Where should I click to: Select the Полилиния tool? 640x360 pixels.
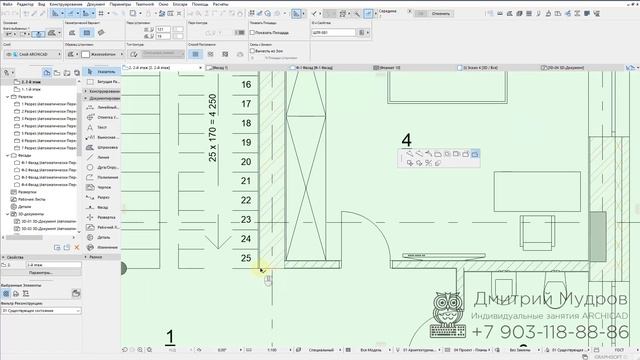[102, 178]
